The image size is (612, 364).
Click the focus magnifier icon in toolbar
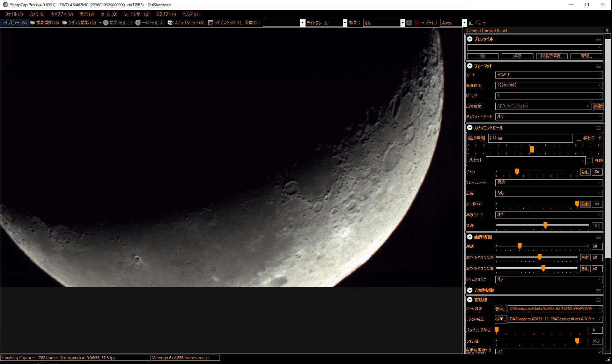tap(479, 23)
